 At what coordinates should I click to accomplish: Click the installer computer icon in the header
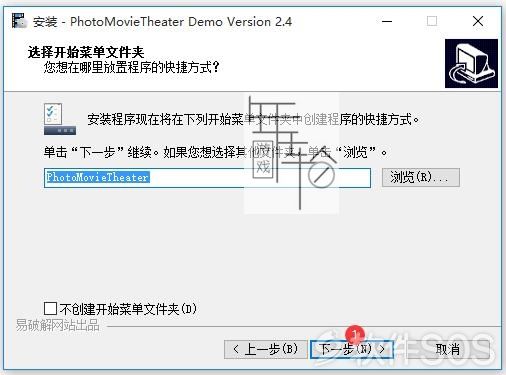[x=471, y=63]
